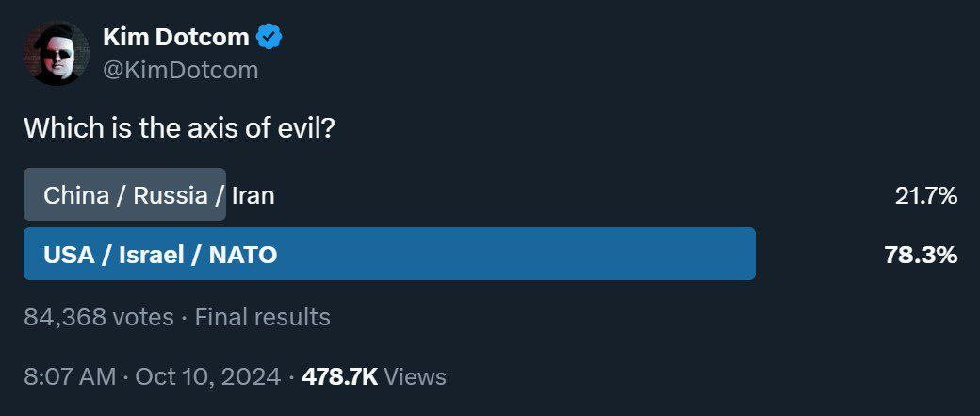Viewport: 980px width, 416px height.
Task: Click the word "Iran" in first option
Action: click(x=253, y=195)
